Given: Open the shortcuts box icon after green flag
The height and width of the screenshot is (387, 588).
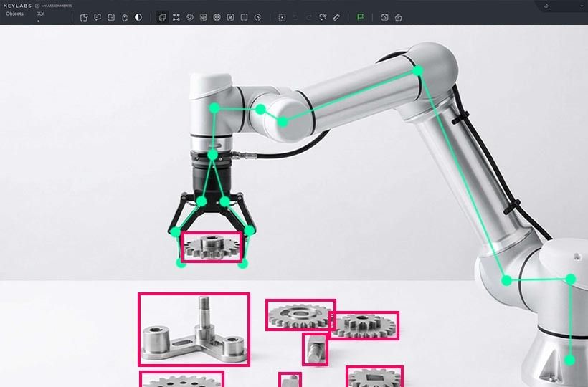Looking at the screenshot, I should click(x=384, y=17).
